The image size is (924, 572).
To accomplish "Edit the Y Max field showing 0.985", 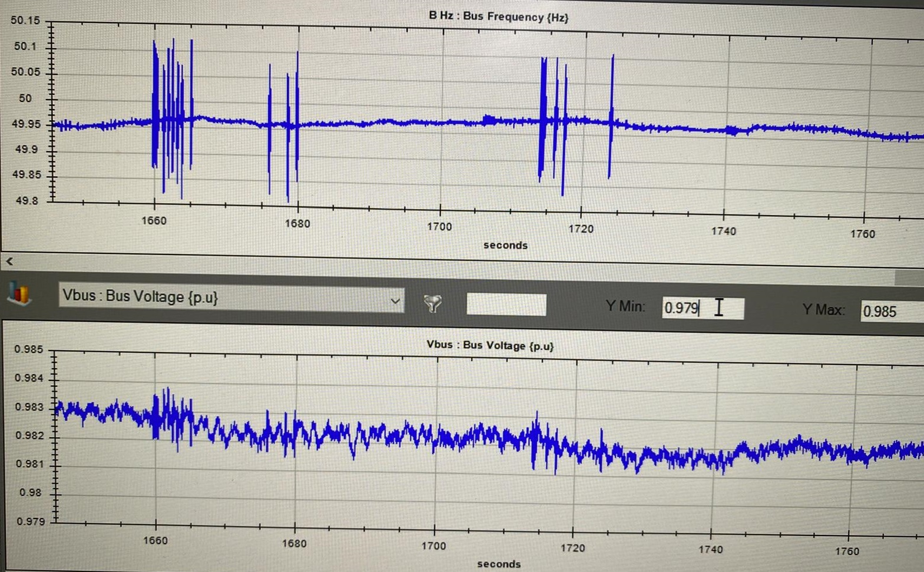I will click(892, 312).
